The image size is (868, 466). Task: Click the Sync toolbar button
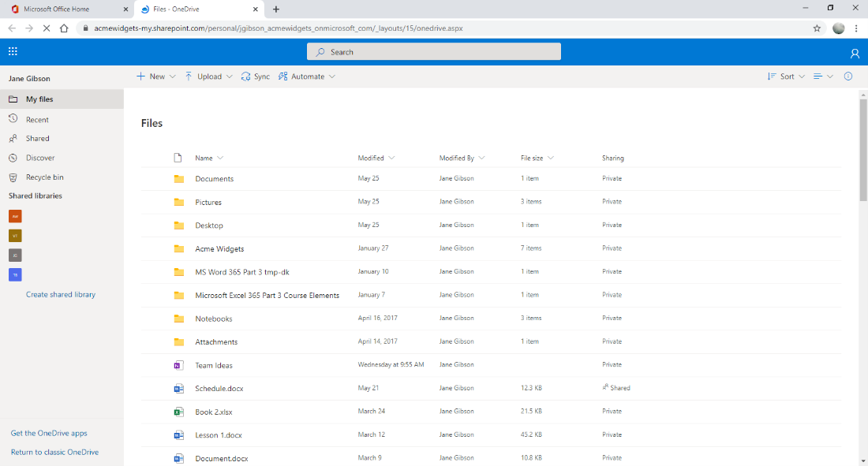click(x=256, y=76)
